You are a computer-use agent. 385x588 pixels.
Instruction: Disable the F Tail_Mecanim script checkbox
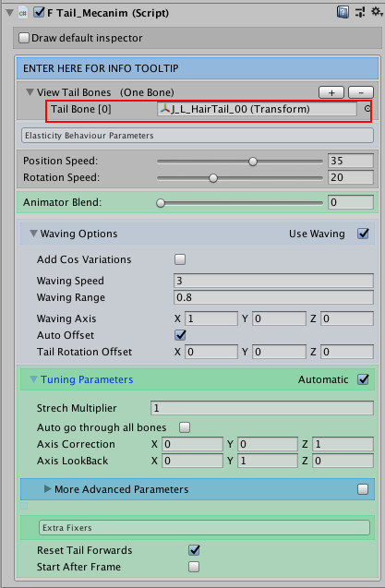(39, 12)
